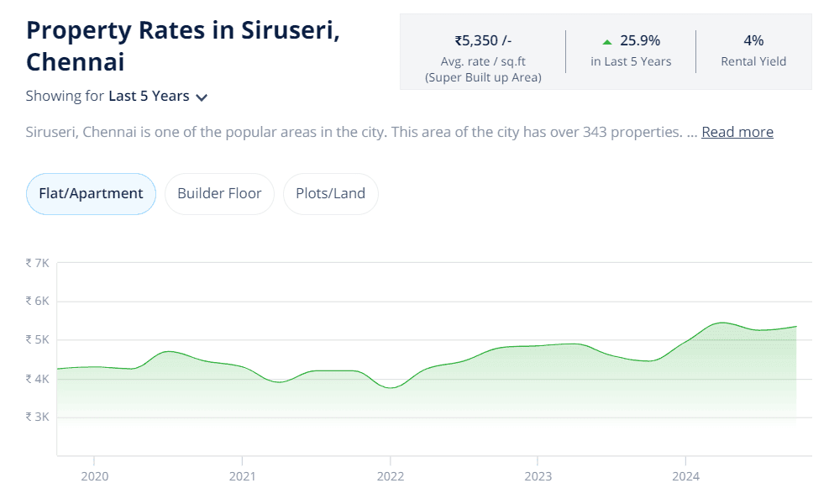This screenshot has height=504, width=829.
Task: Click the ₹ 3K y-axis label
Action: tap(37, 417)
